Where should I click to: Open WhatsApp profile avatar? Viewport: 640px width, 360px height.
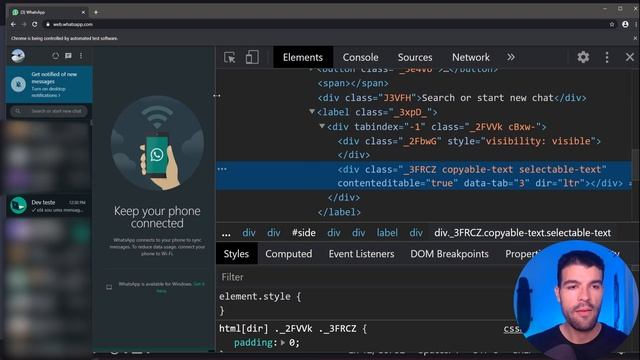click(18, 56)
